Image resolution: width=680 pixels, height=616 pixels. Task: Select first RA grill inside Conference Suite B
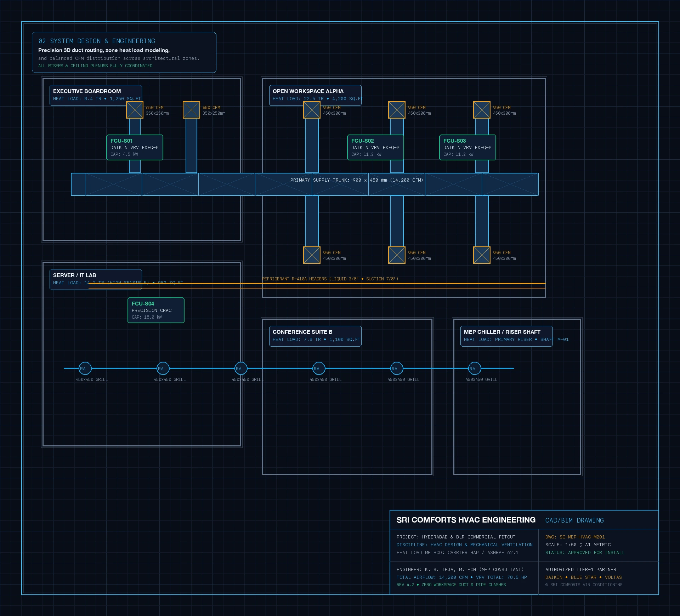[319, 368]
